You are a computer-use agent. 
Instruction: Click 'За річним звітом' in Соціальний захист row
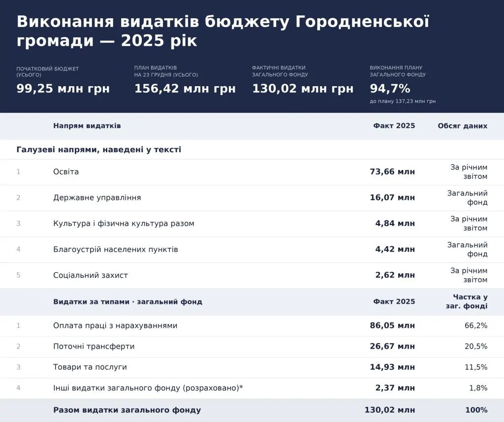[469, 275]
